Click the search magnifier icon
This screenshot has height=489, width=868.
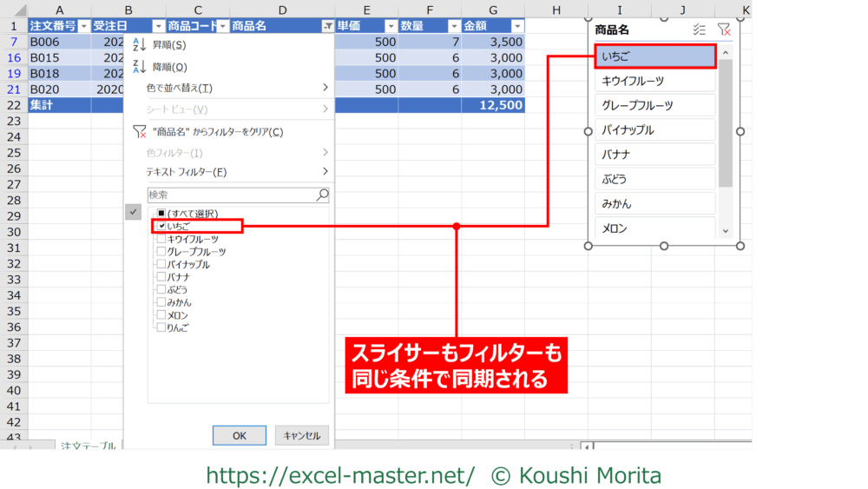pos(322,195)
